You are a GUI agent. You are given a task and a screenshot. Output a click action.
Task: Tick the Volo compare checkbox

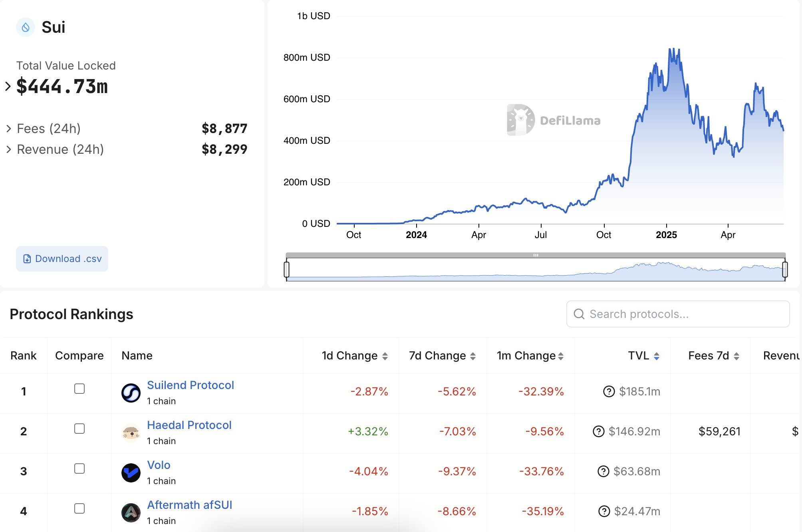pos(79,468)
